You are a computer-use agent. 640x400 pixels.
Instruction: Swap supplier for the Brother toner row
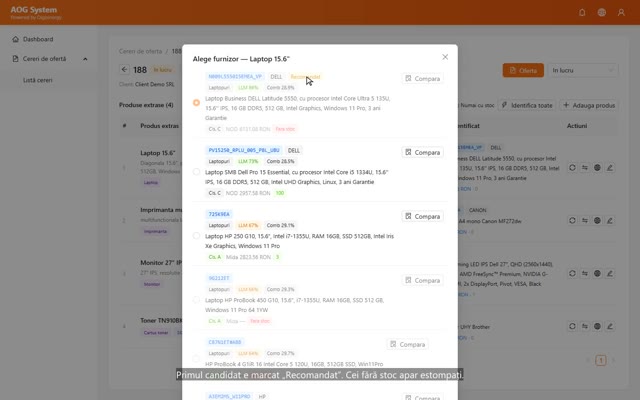(x=585, y=326)
